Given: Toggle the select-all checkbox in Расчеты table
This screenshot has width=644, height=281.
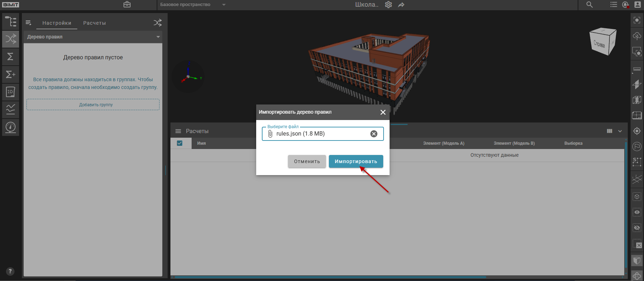Looking at the screenshot, I should (x=180, y=143).
